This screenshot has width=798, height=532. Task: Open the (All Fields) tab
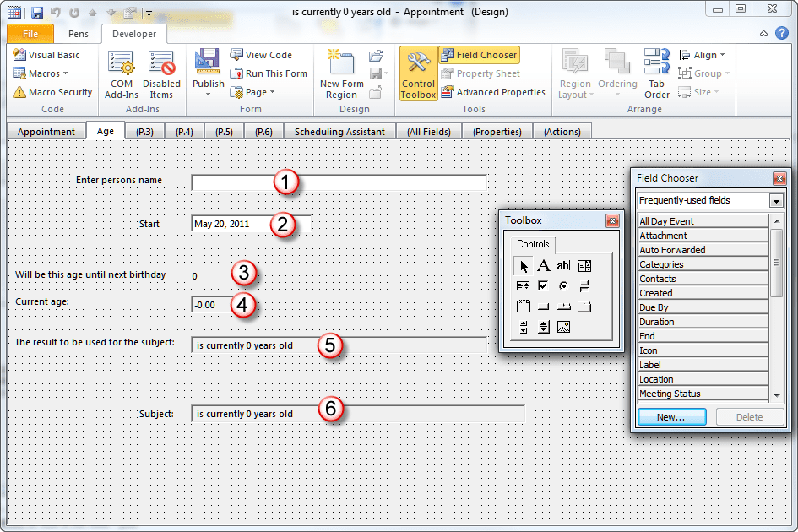pyautogui.click(x=429, y=132)
